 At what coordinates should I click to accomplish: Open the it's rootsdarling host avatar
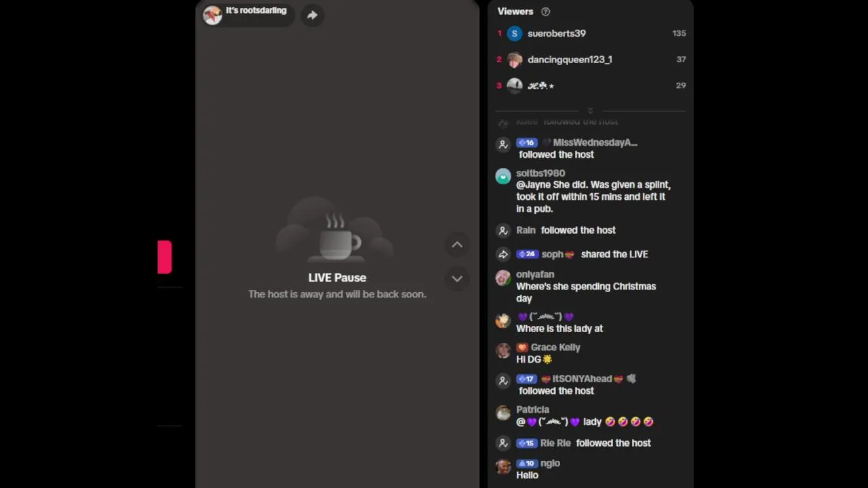(212, 15)
